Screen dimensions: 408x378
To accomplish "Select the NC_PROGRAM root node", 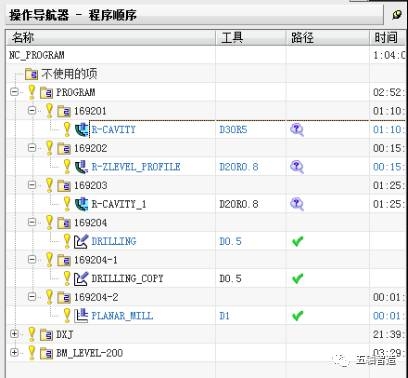I will click(x=37, y=55).
